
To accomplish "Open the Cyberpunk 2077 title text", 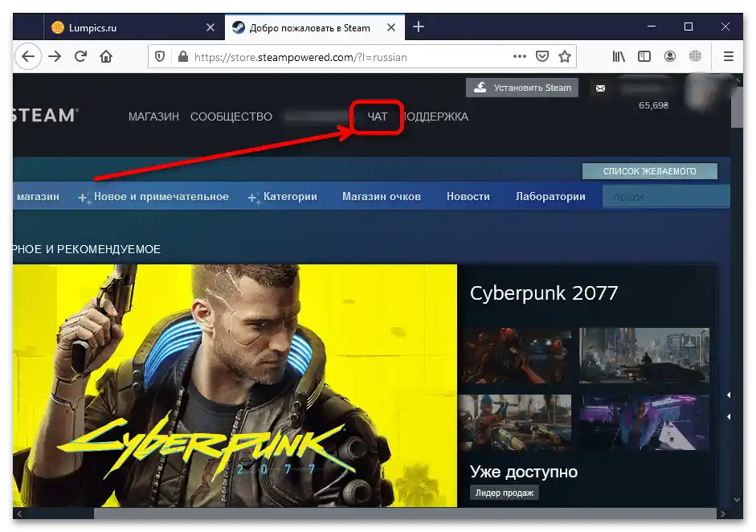I will pos(544,293).
